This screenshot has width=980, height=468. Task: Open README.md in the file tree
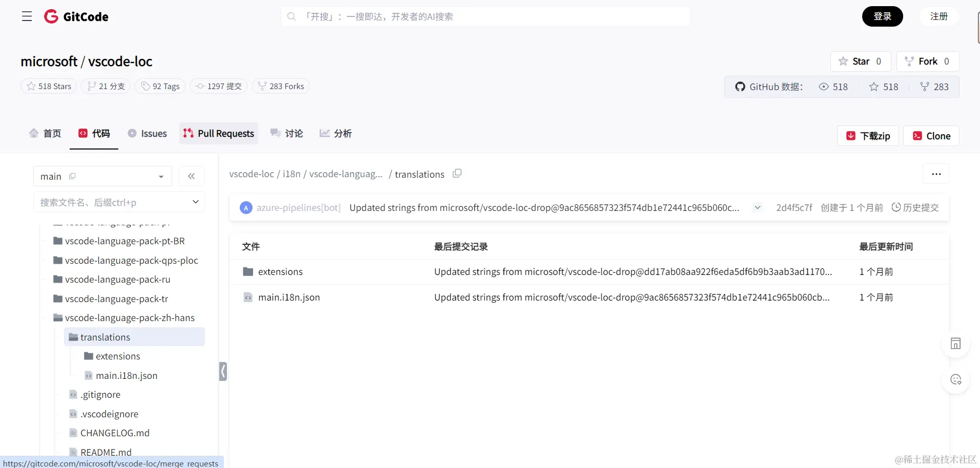[100, 453]
